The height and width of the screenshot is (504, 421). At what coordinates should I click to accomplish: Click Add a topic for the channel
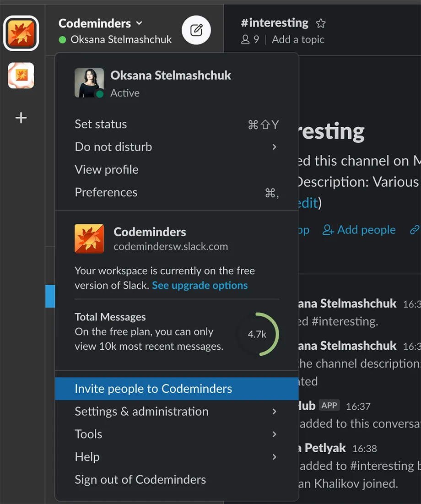tap(298, 39)
